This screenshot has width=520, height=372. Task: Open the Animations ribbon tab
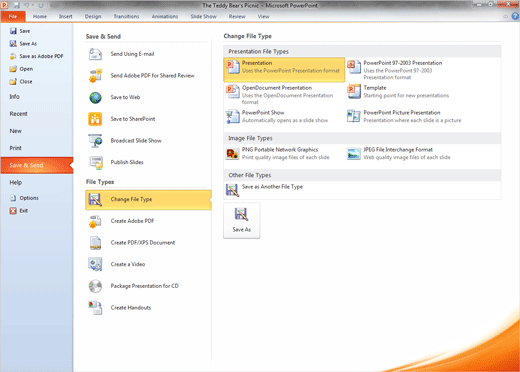[x=165, y=16]
